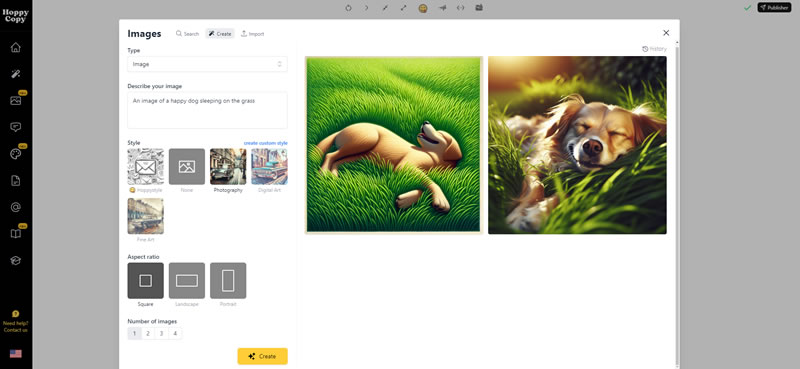Open the open-book library icon in sidebar

point(16,233)
